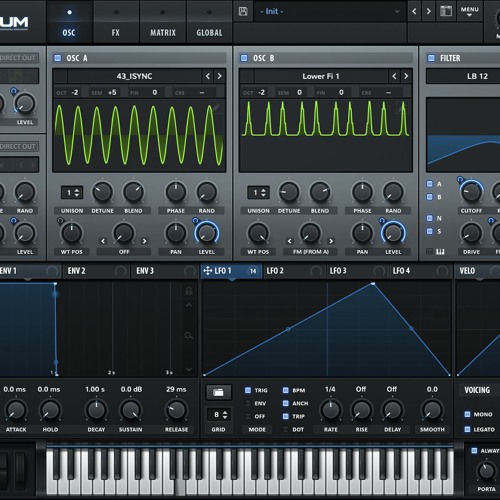Go to previous preset arrow
The width and height of the screenshot is (500, 500).
414,11
